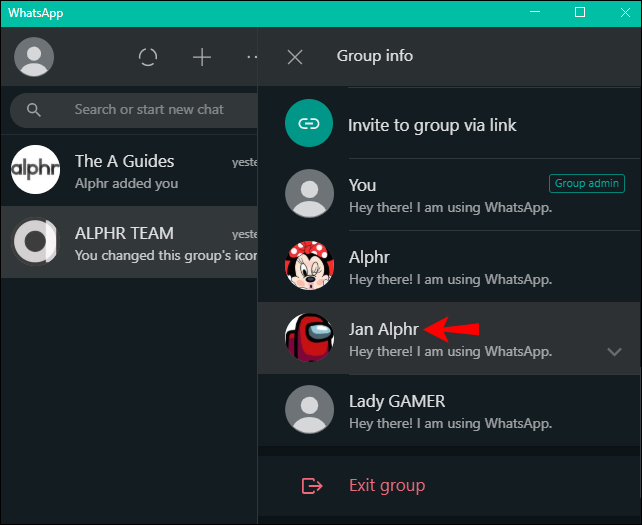Click the Exit group text
The height and width of the screenshot is (525, 642).
coord(387,486)
